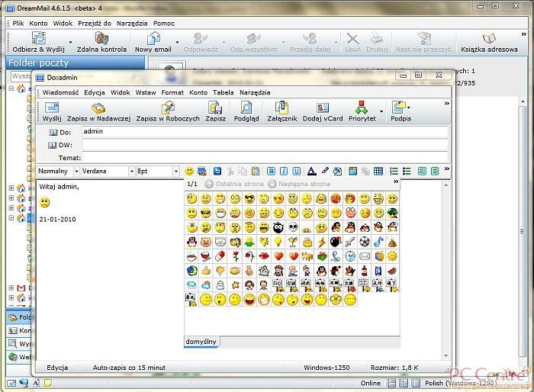Insert the red heart emoticon
The width and height of the screenshot is (534, 392).
coord(278,256)
